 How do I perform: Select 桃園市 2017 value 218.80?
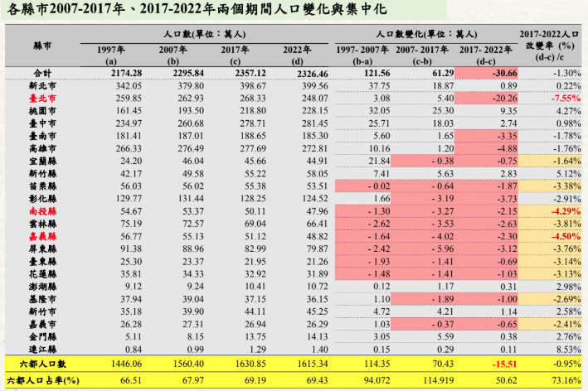[253, 111]
